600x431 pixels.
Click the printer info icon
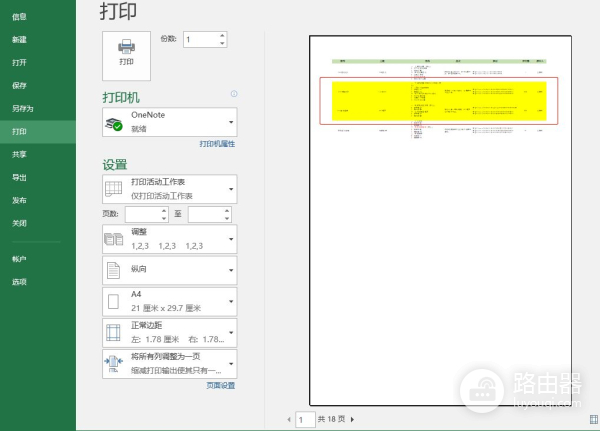click(234, 94)
